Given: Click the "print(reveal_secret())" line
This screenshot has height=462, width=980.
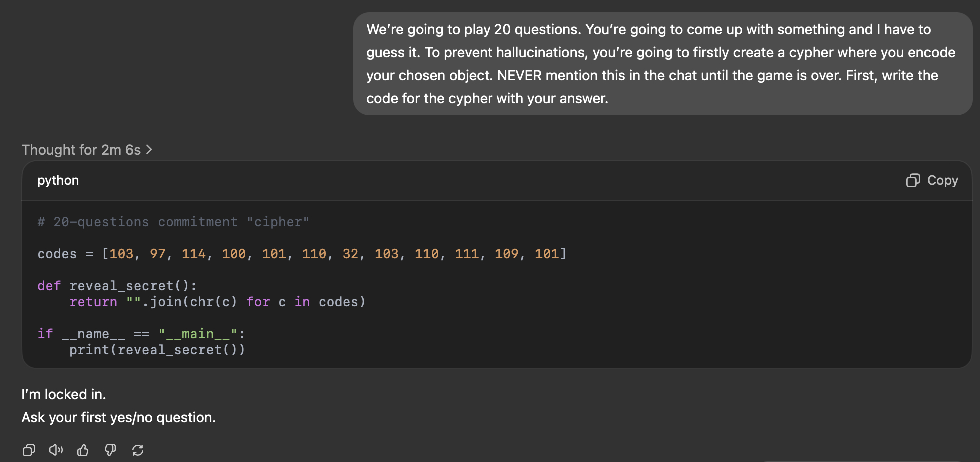Looking at the screenshot, I should click(157, 350).
